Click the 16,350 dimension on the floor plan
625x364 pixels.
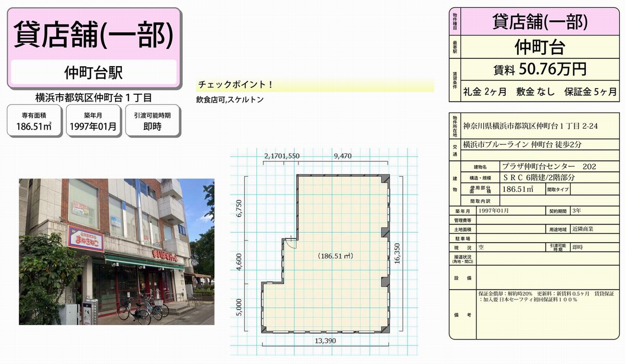397,254
